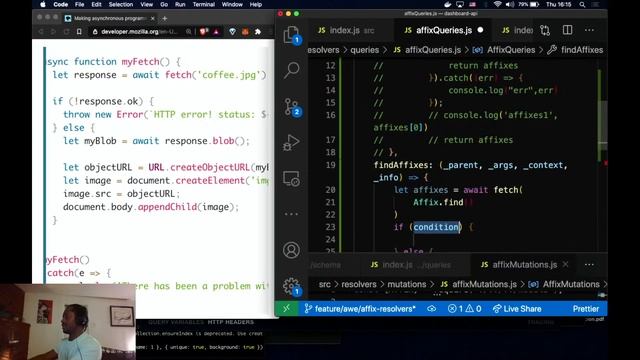This screenshot has width=640, height=360.
Task: Click queries in the top breadcrumb
Action: tap(364, 50)
